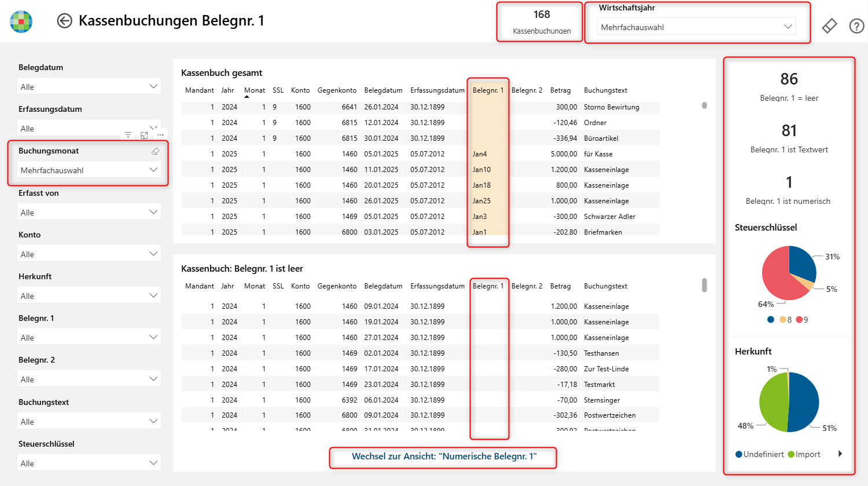Open the Erfassungsdatum filter dropdown
868x486 pixels.
click(89, 128)
